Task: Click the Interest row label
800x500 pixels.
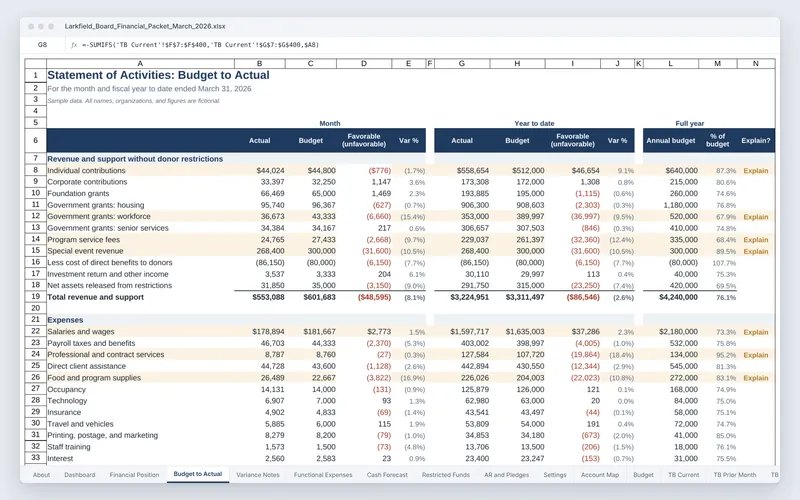Action: click(x=60, y=458)
